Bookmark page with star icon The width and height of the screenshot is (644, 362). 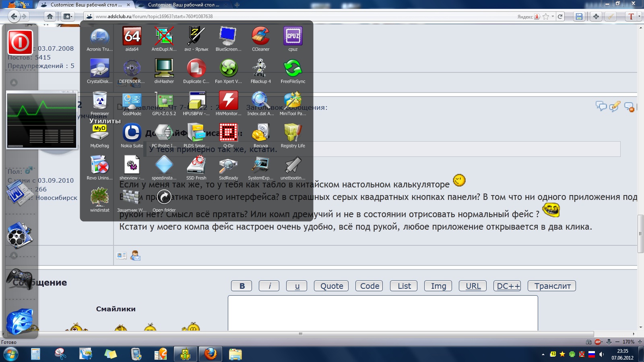[x=546, y=16]
